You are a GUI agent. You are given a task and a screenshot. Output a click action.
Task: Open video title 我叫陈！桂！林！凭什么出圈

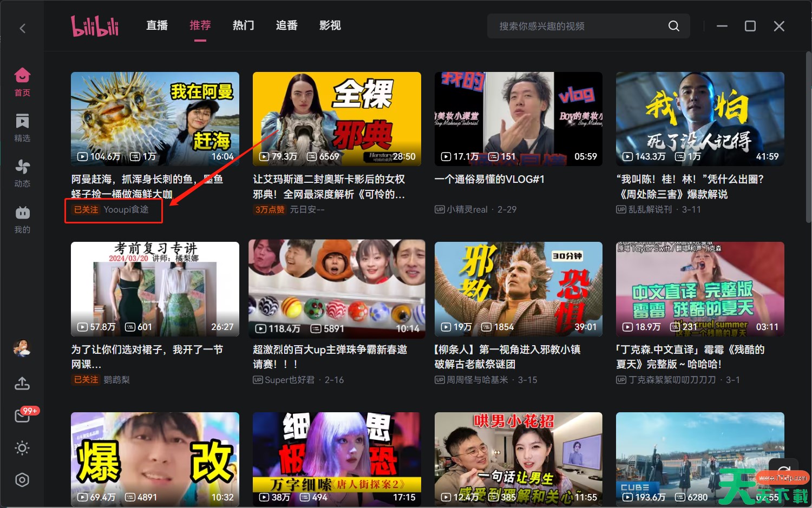tap(690, 186)
